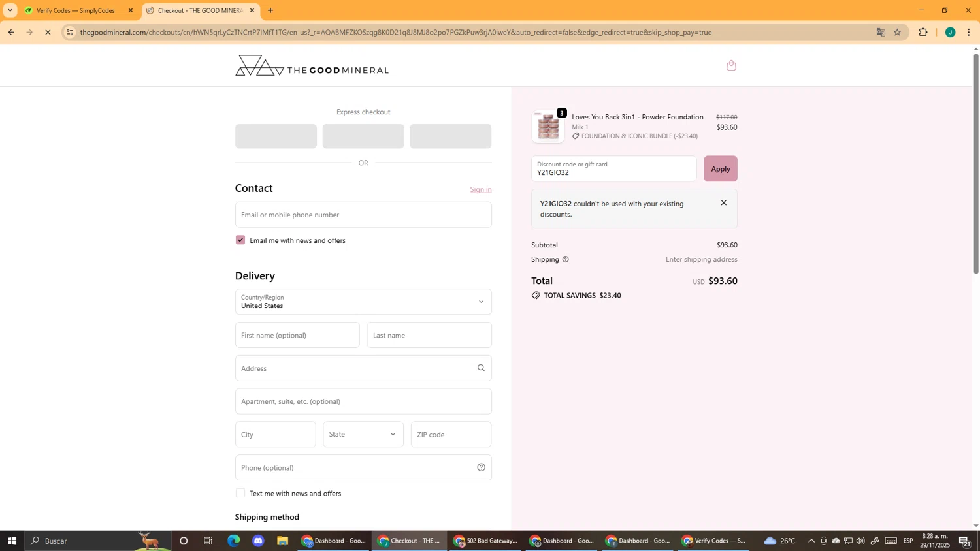Open Windows Start menu
This screenshot has height=551, width=980.
tap(12, 541)
